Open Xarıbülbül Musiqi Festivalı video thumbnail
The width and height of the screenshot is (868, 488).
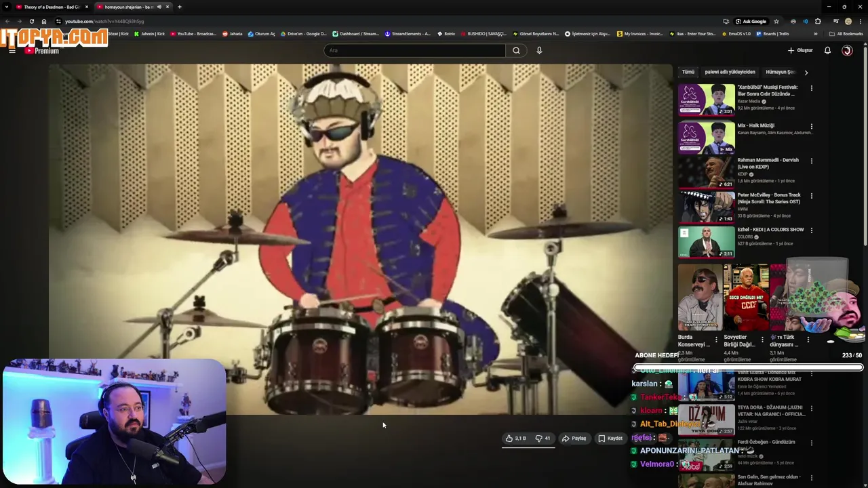(706, 100)
